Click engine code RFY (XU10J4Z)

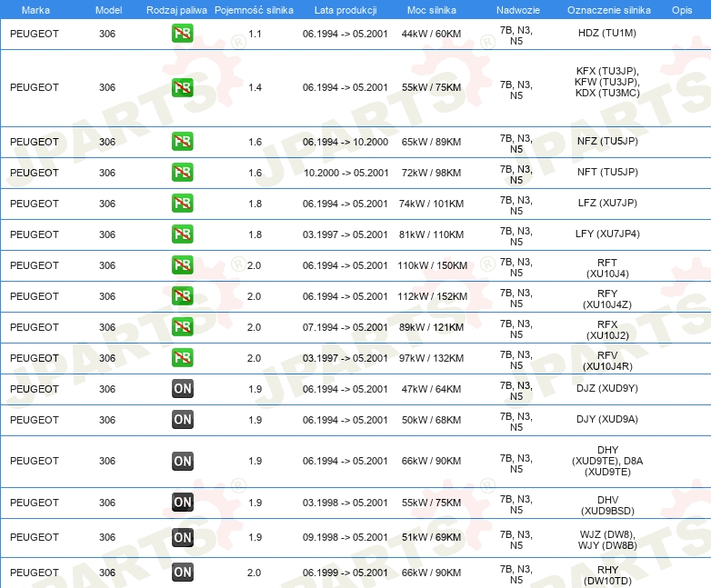click(x=607, y=299)
